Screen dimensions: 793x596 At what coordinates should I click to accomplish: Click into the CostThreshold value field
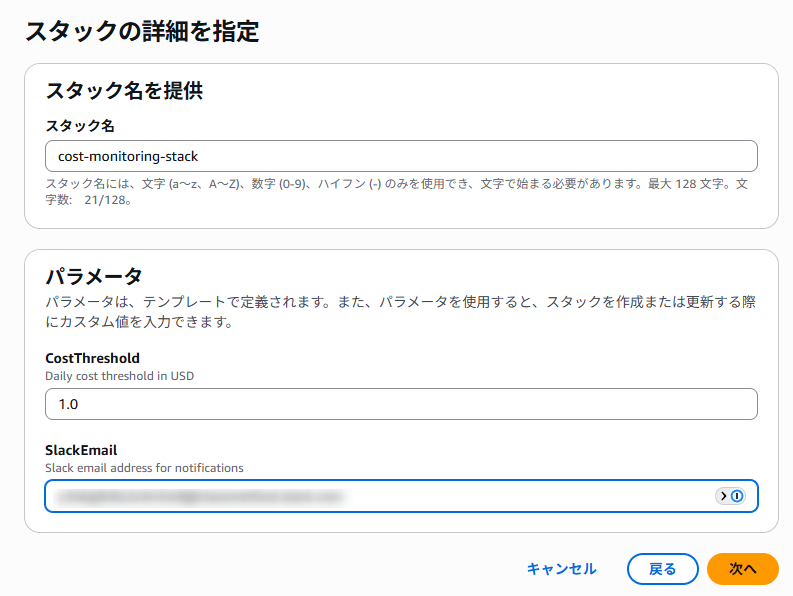tap(400, 404)
